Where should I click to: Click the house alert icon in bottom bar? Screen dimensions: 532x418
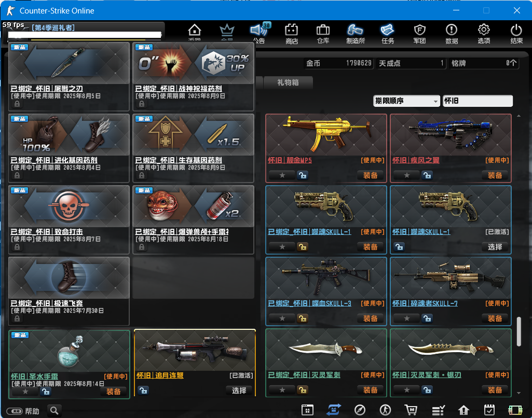(x=463, y=410)
